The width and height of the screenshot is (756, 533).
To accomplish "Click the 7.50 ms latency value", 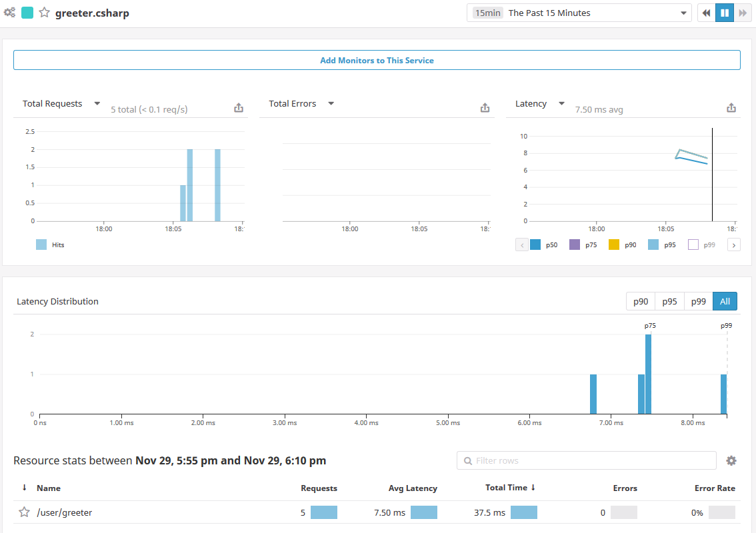I will [389, 512].
